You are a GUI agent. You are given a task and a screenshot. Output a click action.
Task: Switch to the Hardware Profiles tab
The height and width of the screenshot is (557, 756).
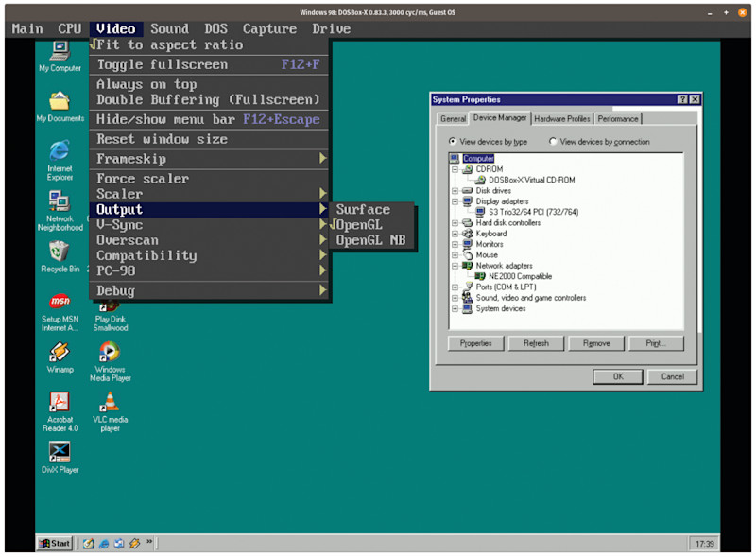point(561,119)
